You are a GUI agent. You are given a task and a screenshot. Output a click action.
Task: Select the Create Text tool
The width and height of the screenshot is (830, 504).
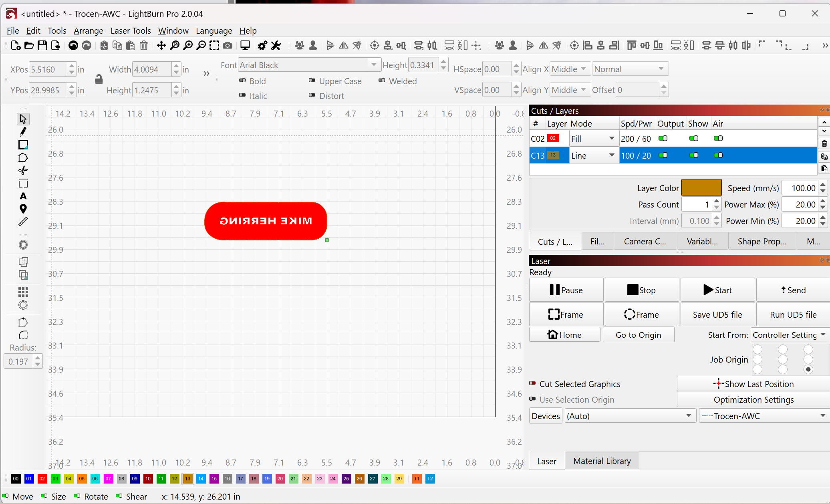(23, 196)
